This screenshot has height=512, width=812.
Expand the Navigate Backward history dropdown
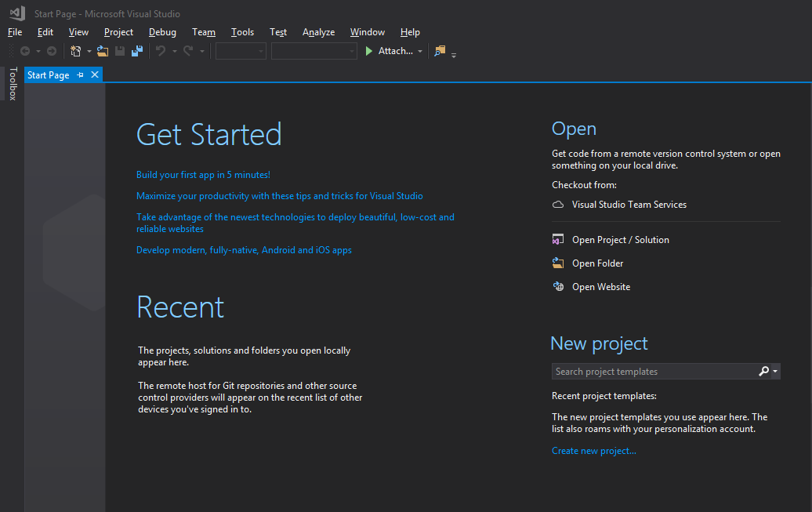tap(38, 51)
